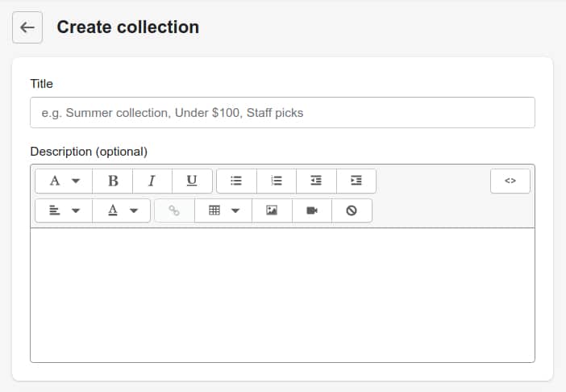Indent the selected text
The image size is (566, 392).
pos(356,181)
